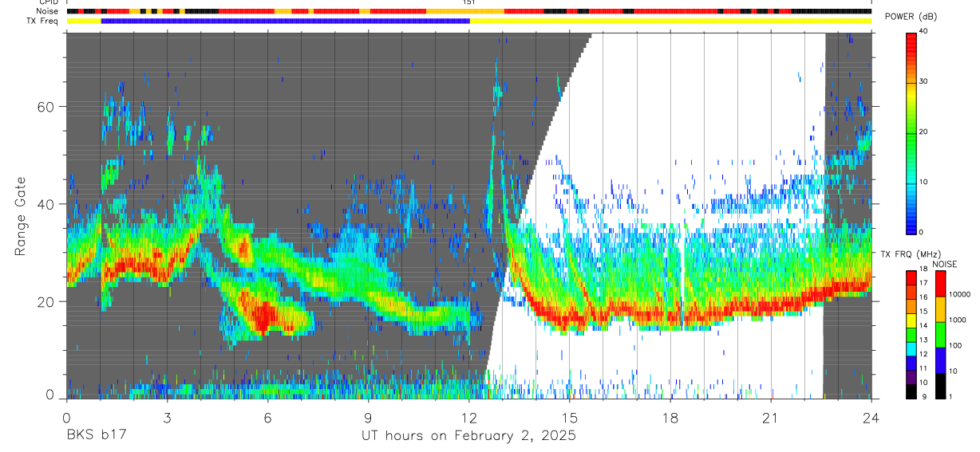Click the 'Noise' row label

coord(48,11)
